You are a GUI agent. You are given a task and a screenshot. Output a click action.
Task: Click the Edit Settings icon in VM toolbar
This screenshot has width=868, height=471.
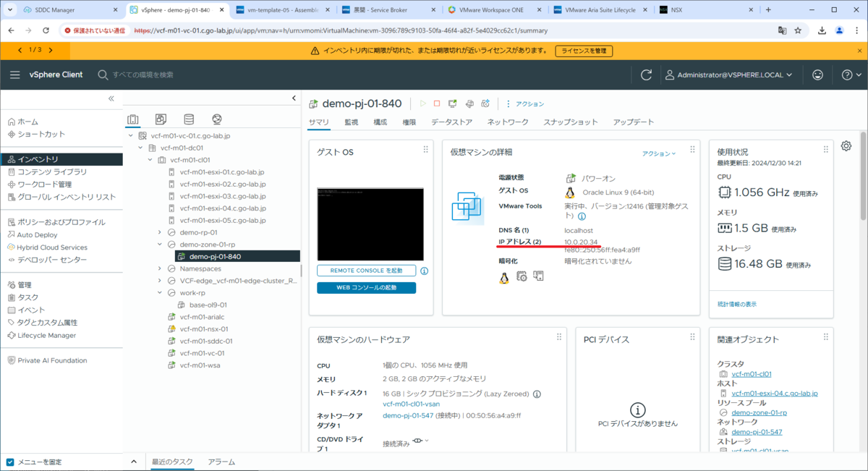tap(469, 104)
